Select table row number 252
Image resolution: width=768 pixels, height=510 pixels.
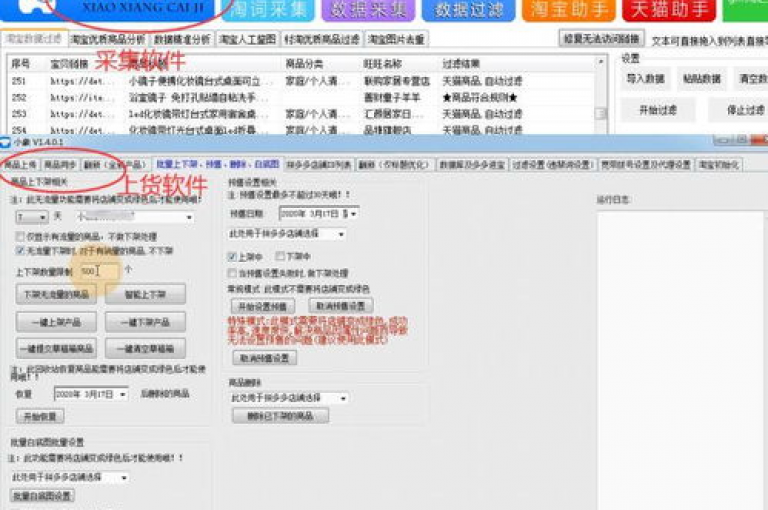click(x=301, y=97)
